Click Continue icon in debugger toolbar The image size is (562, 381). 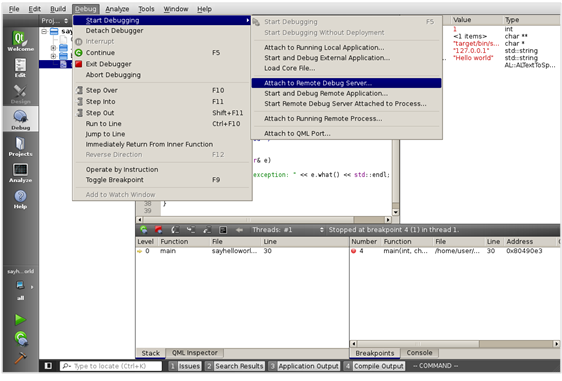[144, 230]
